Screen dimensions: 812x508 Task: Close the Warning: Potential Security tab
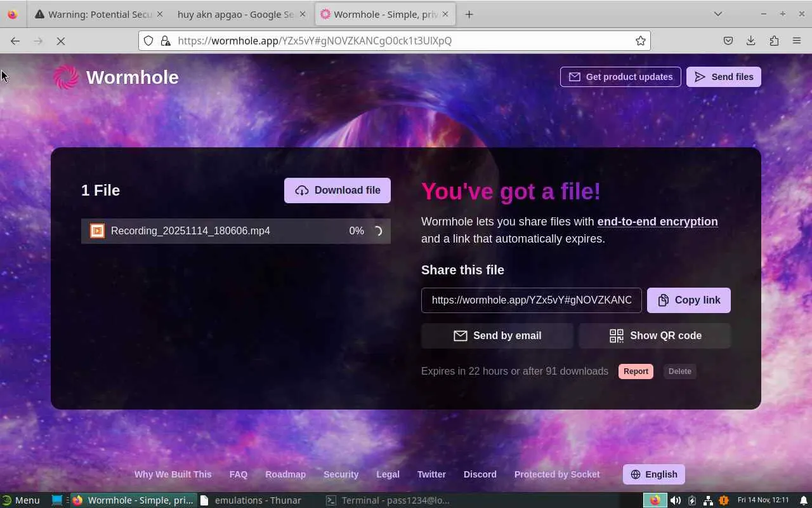pyautogui.click(x=159, y=14)
